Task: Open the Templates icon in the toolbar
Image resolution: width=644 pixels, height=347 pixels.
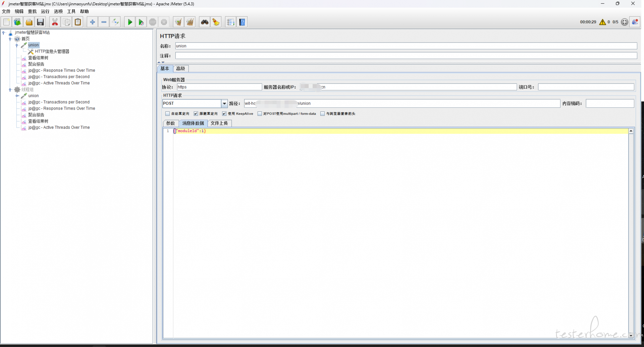Action: [17, 22]
